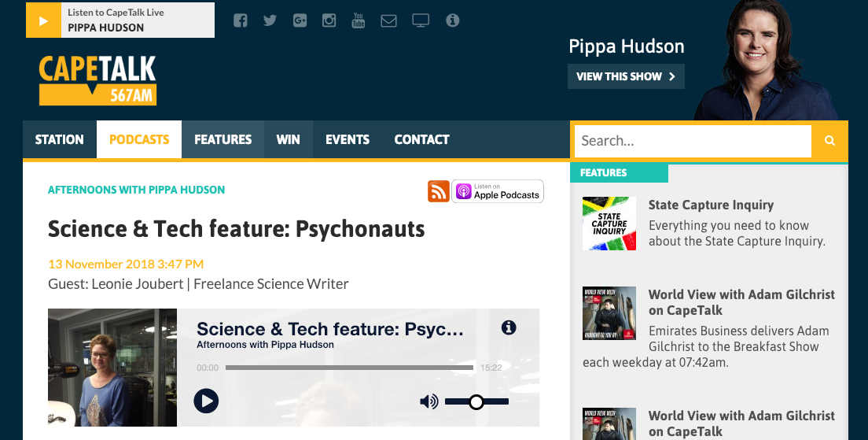868x440 pixels.
Task: Click the Listen to CapeTalk Live label
Action: (116, 12)
